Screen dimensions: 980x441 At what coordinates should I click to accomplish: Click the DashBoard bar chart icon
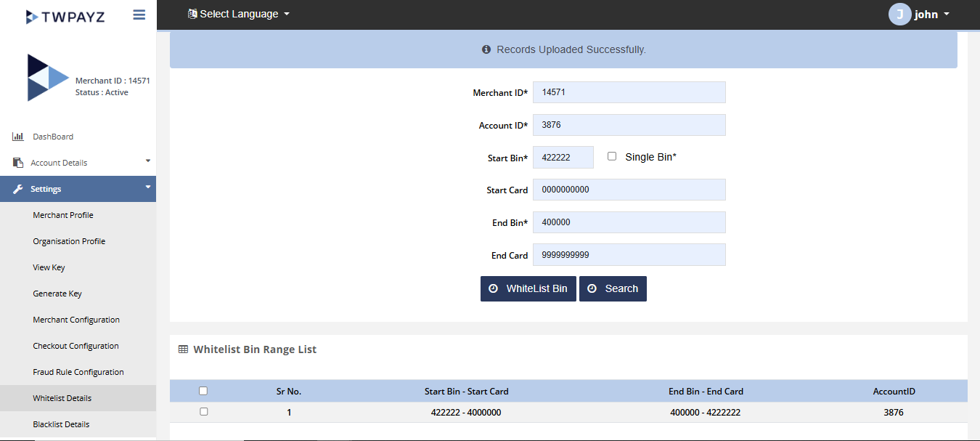click(x=18, y=137)
